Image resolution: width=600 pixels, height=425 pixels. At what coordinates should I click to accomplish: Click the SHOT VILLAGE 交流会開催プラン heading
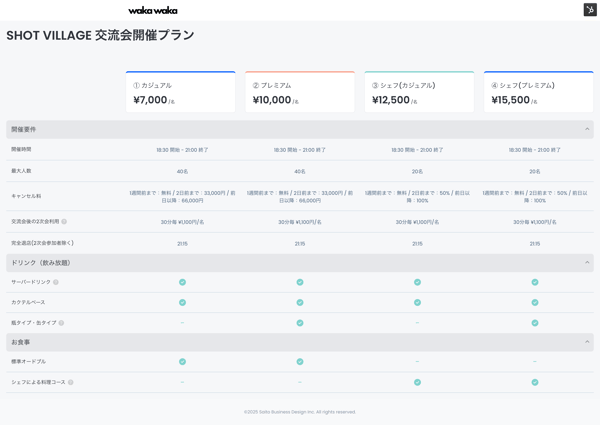pyautogui.click(x=100, y=36)
